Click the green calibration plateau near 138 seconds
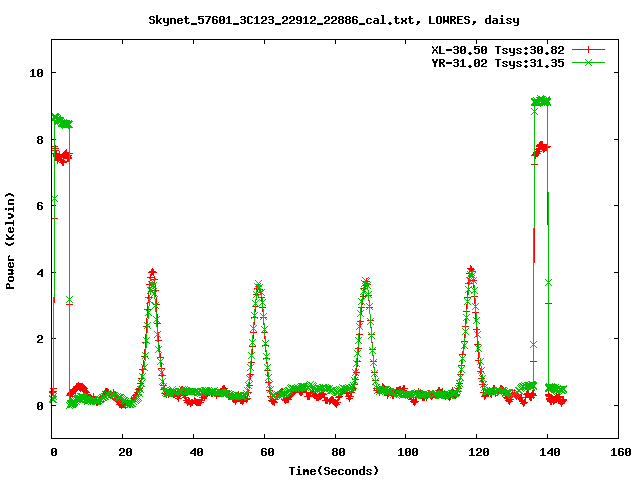The image size is (640, 480). click(541, 101)
